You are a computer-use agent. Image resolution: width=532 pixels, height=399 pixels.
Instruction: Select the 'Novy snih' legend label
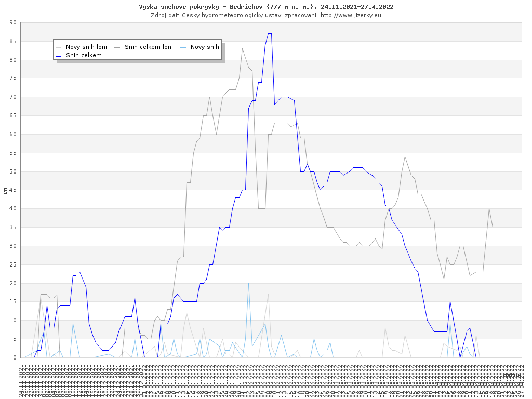(205, 47)
